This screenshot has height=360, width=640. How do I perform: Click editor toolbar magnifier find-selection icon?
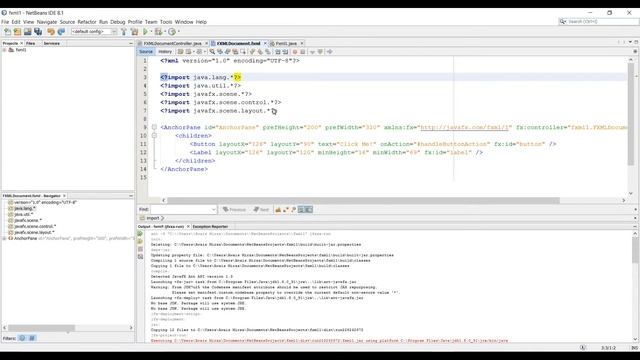[212, 52]
